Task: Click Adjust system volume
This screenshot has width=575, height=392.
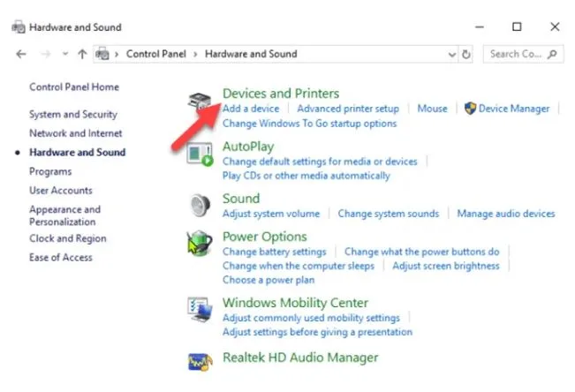Action: click(271, 214)
